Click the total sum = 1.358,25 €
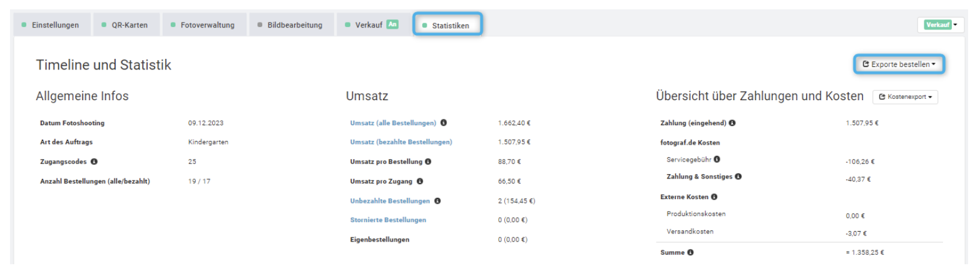This screenshot has height=278, width=980. coord(864,253)
